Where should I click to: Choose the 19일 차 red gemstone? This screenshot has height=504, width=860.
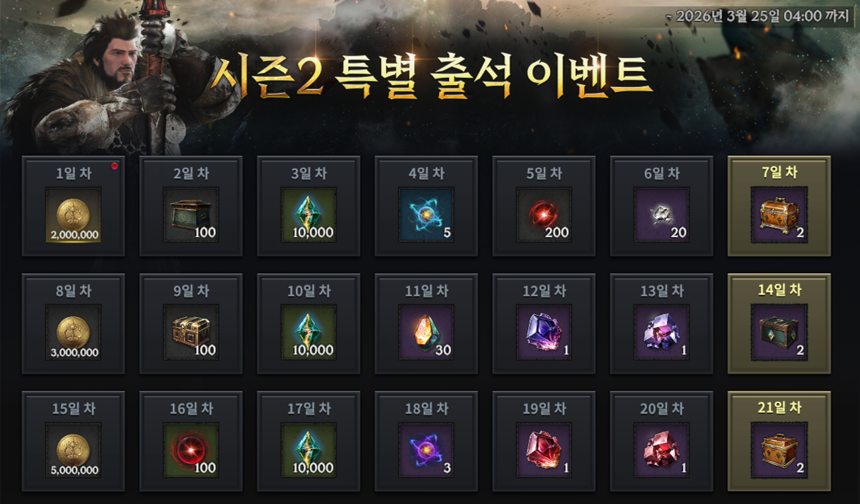click(544, 450)
